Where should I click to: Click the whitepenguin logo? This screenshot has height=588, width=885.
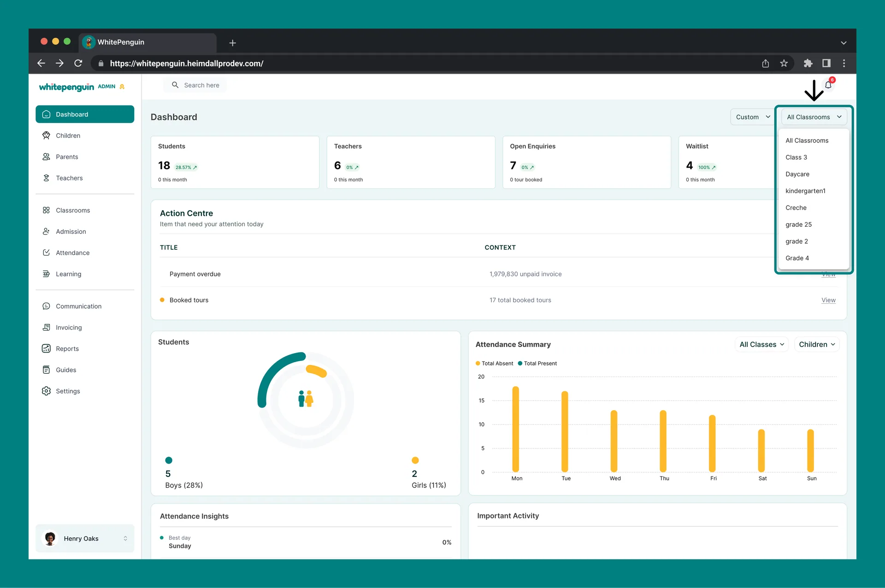(66, 87)
